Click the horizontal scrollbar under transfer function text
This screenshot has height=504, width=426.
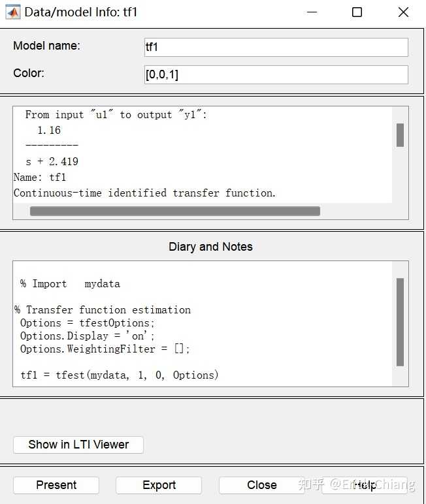[x=175, y=211]
